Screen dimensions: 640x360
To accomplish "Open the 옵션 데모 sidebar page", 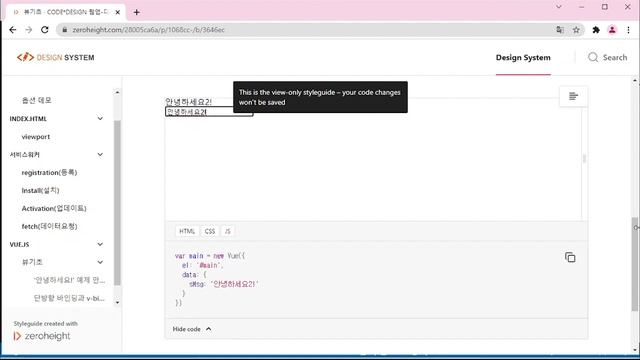I will 36,100.
